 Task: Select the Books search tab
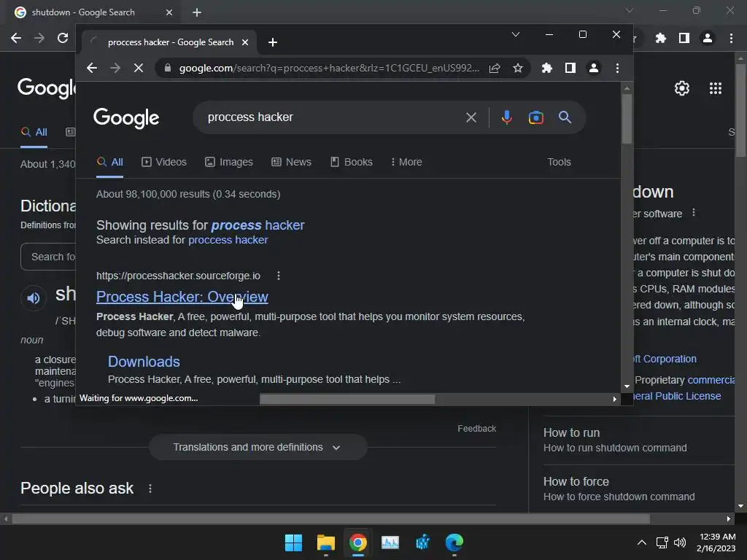click(x=352, y=162)
